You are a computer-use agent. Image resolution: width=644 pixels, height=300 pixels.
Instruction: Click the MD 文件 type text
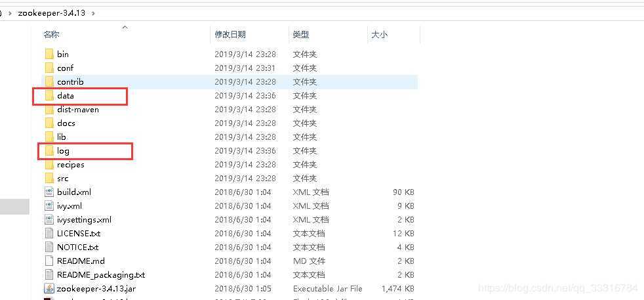click(x=310, y=261)
